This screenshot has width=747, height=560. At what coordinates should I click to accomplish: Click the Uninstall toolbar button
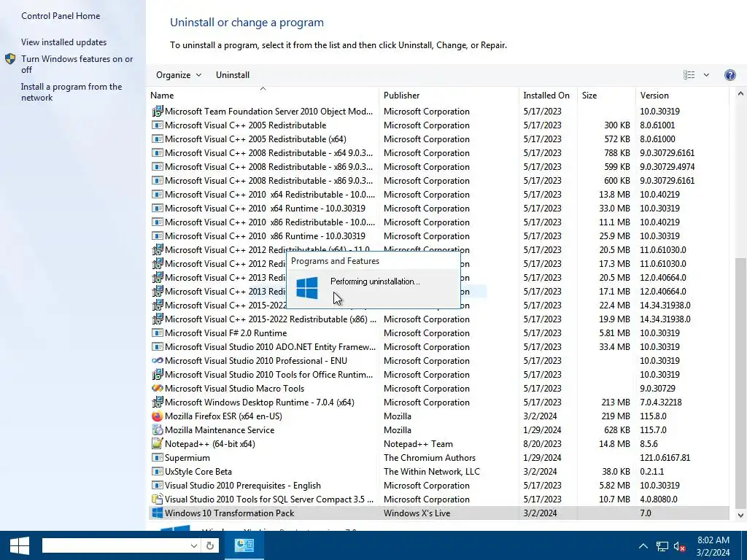(233, 75)
